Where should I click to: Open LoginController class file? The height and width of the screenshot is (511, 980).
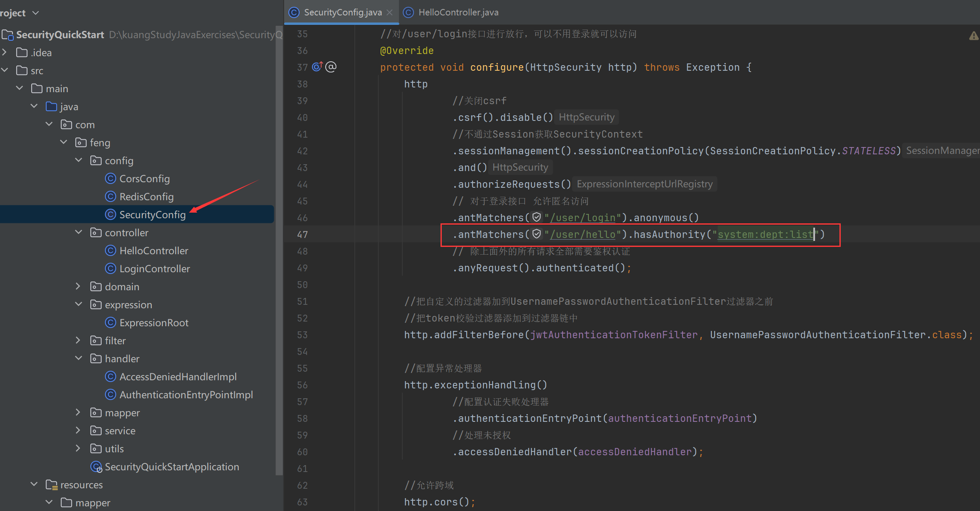coord(154,268)
